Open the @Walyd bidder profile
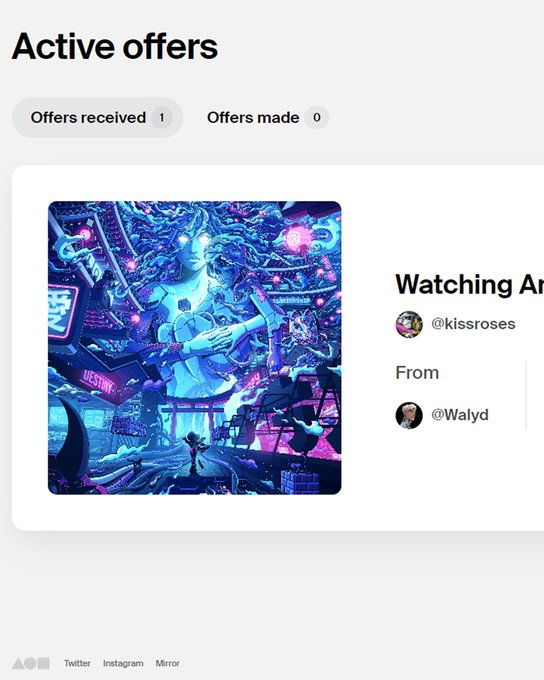The height and width of the screenshot is (680, 544). pyautogui.click(x=459, y=415)
